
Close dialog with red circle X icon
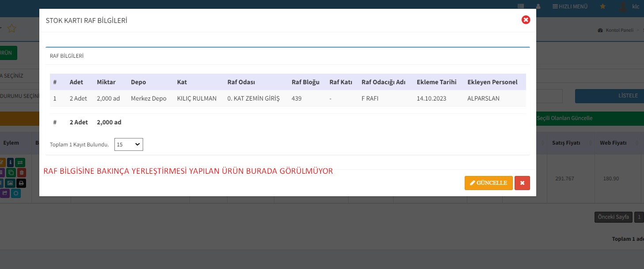(x=526, y=20)
